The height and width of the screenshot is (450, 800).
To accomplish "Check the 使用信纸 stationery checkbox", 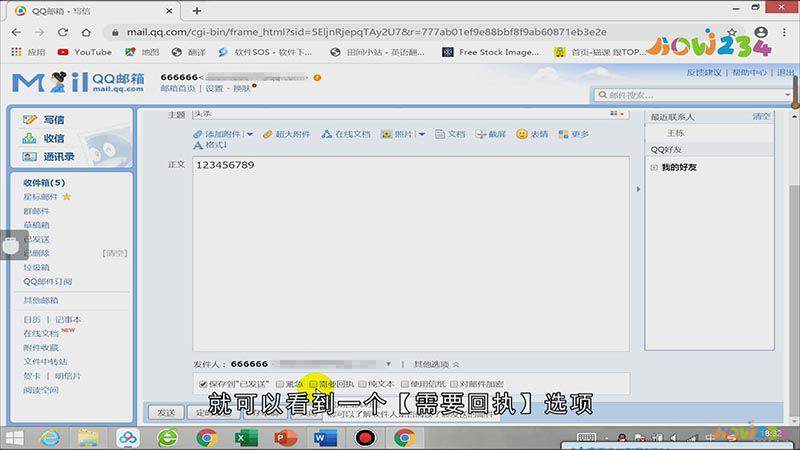I will [405, 384].
